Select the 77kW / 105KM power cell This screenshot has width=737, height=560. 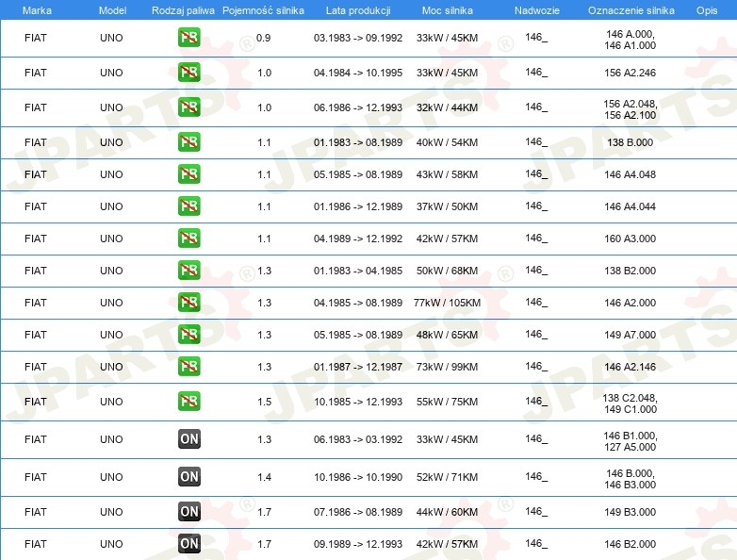click(x=447, y=303)
